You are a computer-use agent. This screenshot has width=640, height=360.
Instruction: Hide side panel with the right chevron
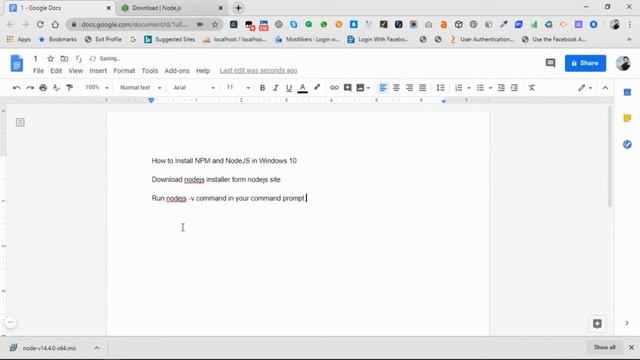[x=627, y=323]
